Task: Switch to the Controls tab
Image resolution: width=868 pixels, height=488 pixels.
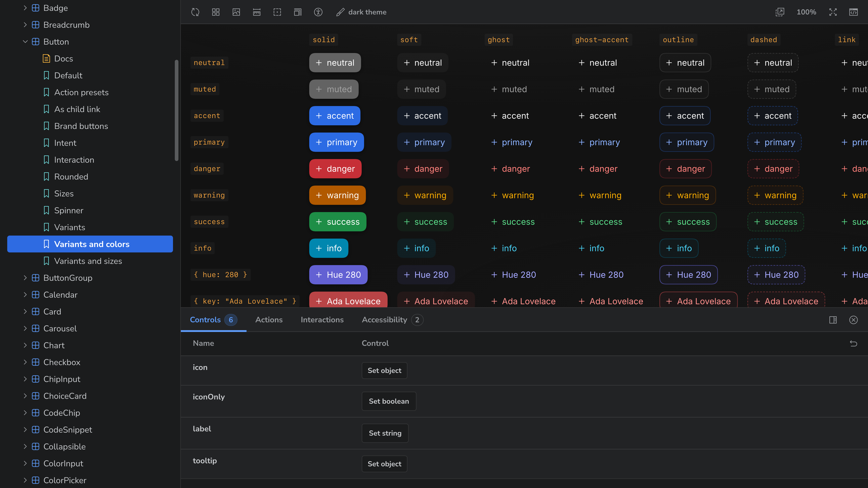Action: [213, 320]
